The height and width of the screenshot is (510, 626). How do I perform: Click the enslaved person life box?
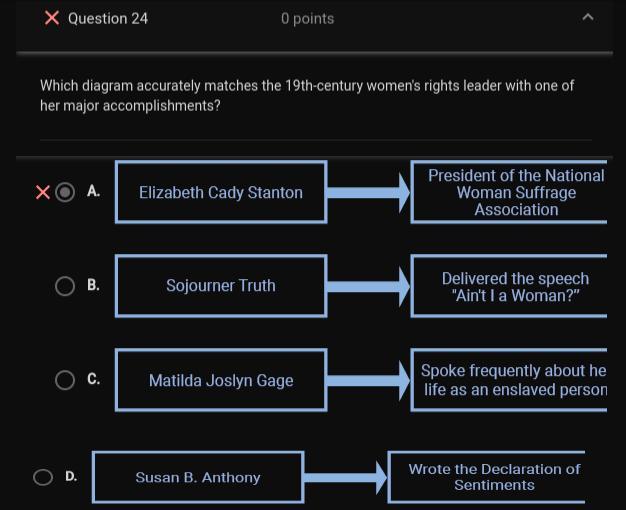510,380
